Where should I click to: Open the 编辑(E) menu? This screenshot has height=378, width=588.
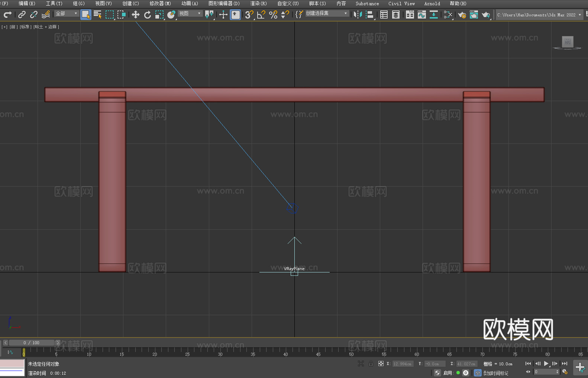click(x=27, y=3)
